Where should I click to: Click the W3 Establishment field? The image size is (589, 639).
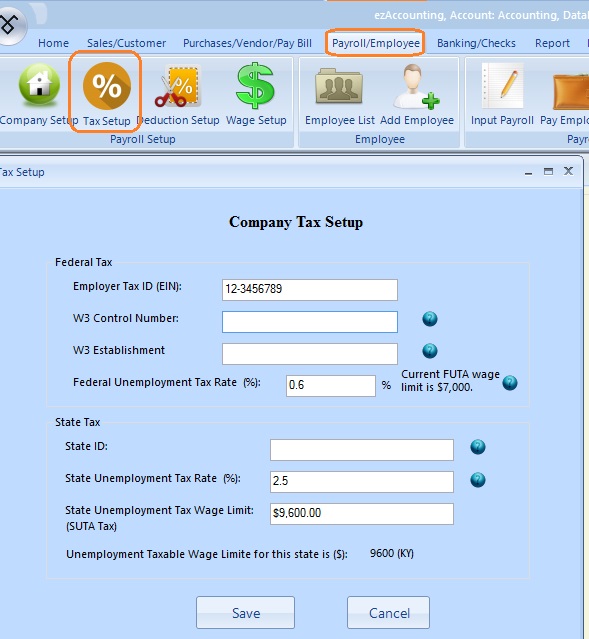tap(310, 354)
